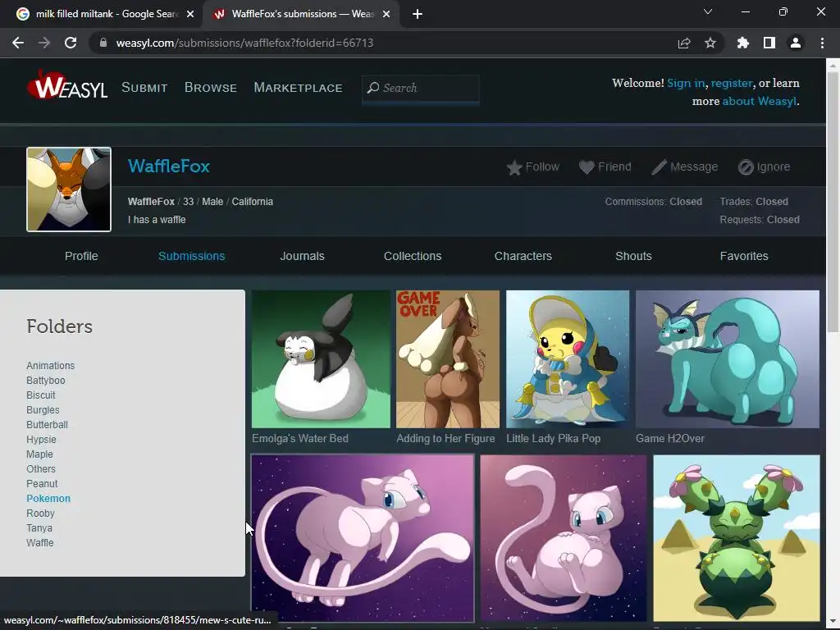The width and height of the screenshot is (840, 630).
Task: Select the Hypsie folder
Action: (x=41, y=440)
